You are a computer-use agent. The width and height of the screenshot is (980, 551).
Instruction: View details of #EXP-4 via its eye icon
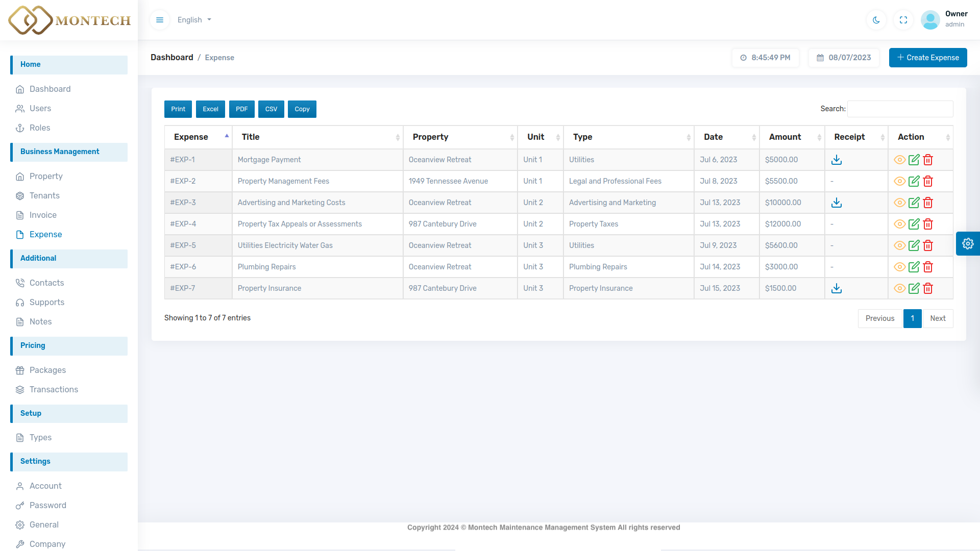point(899,224)
